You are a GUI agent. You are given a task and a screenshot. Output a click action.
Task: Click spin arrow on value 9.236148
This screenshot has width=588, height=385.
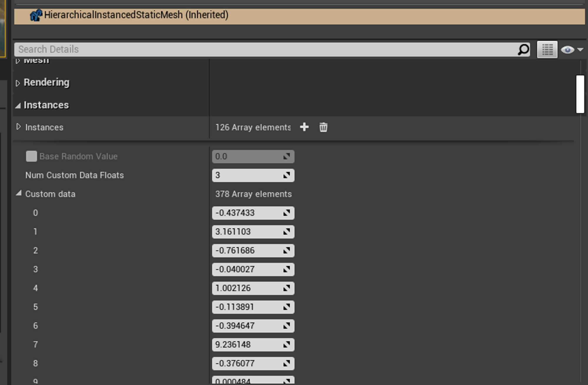[287, 344]
